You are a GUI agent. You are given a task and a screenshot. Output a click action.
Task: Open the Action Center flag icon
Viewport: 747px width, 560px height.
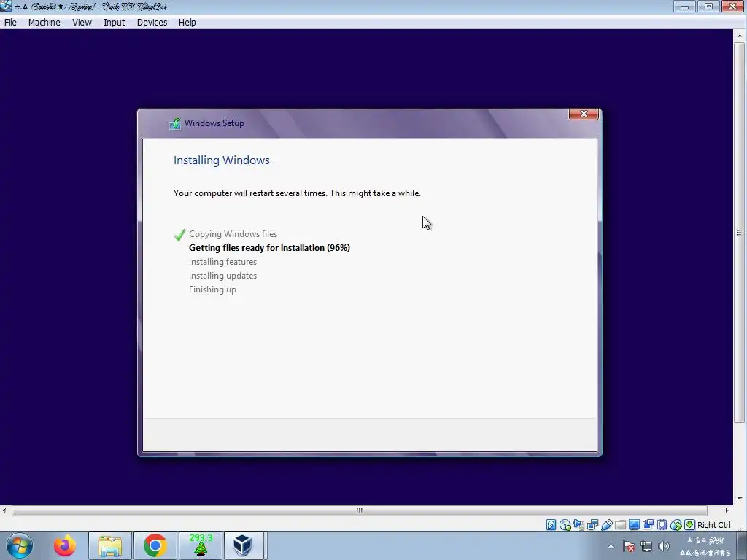pyautogui.click(x=629, y=547)
